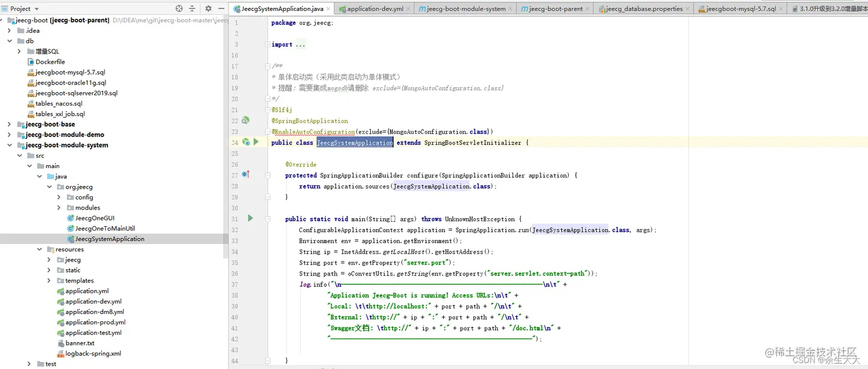Expand the folded import block
868x369 pixels.
point(268,44)
